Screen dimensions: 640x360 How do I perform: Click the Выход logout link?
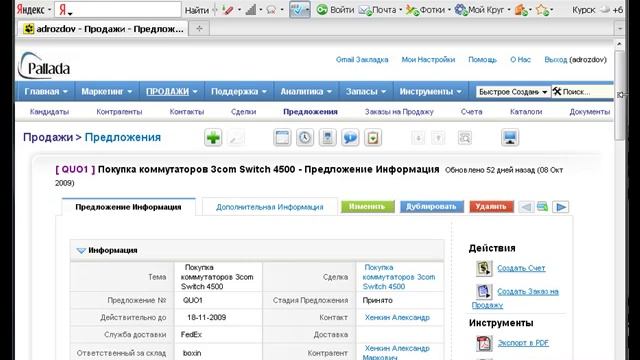point(556,60)
